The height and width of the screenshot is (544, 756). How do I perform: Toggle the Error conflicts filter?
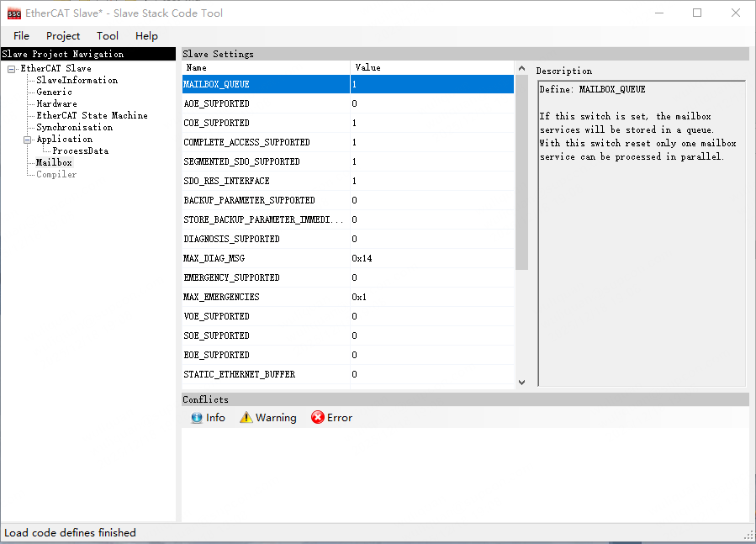pyautogui.click(x=331, y=418)
